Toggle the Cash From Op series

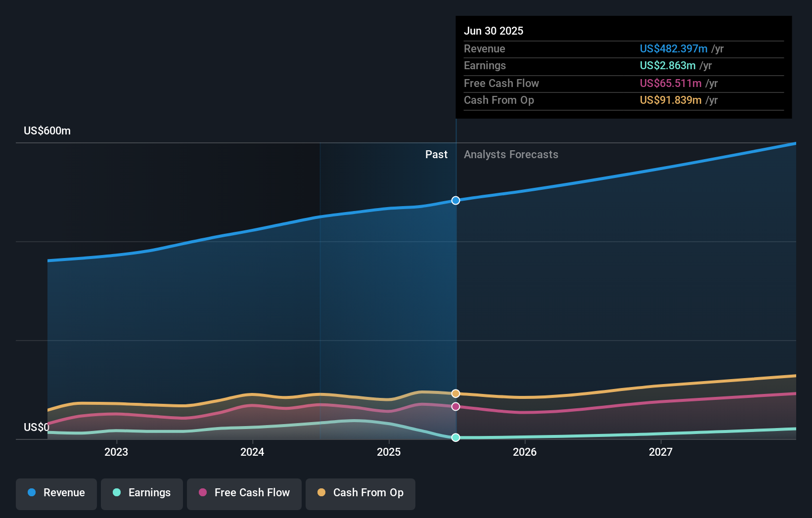[x=360, y=493]
